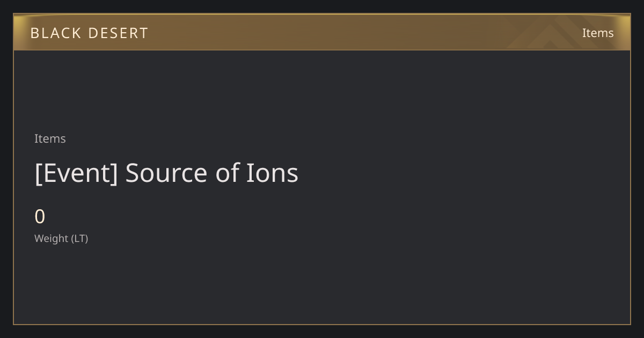
Task: Click the word Ions in the item title
Action: [272, 173]
